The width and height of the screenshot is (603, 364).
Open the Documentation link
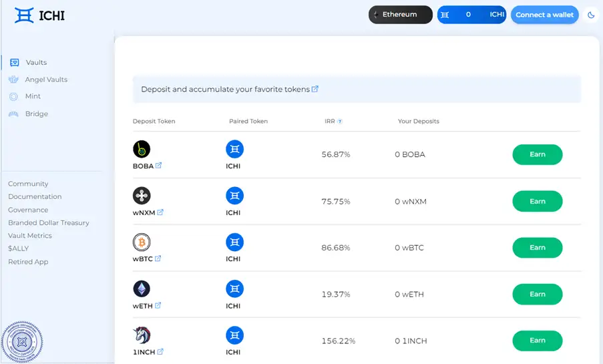(35, 197)
